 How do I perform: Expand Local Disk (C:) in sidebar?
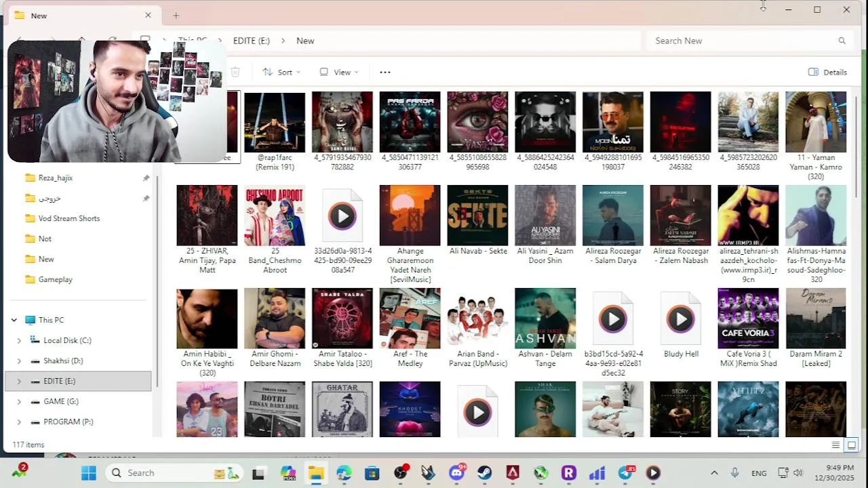click(19, 340)
